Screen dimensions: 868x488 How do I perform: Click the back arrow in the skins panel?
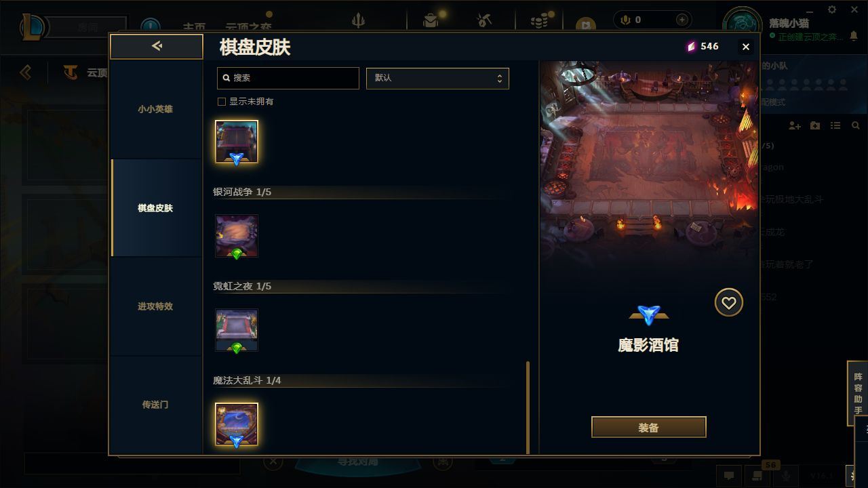(x=157, y=46)
